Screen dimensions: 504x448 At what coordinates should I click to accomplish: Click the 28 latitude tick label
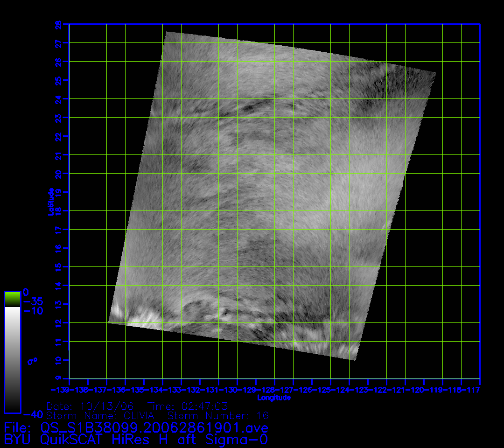(x=58, y=24)
